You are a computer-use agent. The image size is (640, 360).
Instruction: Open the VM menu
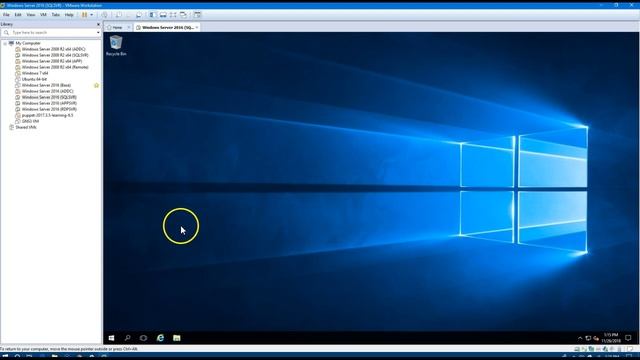(x=43, y=15)
